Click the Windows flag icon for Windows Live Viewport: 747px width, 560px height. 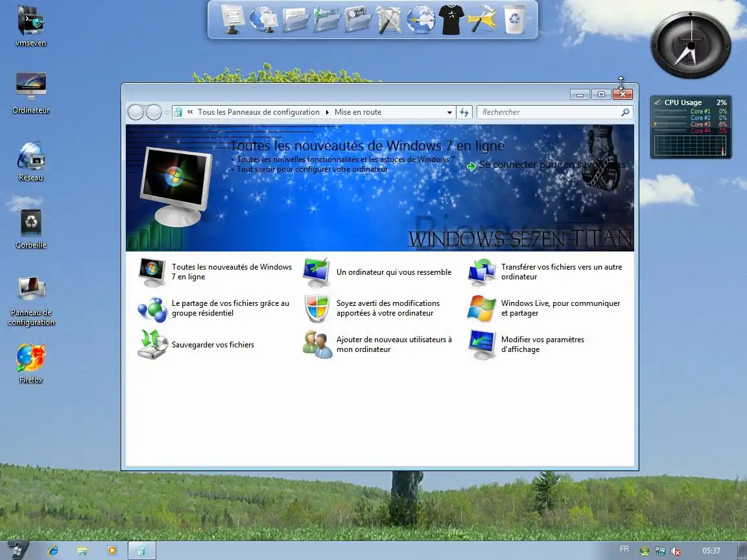point(482,308)
